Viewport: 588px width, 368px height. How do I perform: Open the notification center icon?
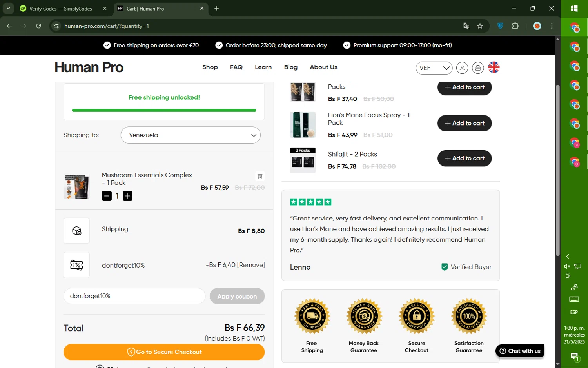[x=574, y=357]
